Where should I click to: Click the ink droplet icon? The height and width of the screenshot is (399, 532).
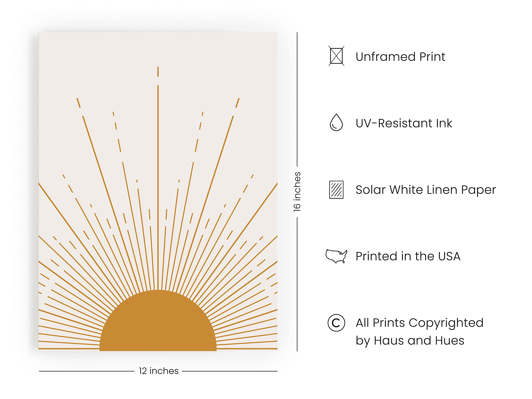336,122
